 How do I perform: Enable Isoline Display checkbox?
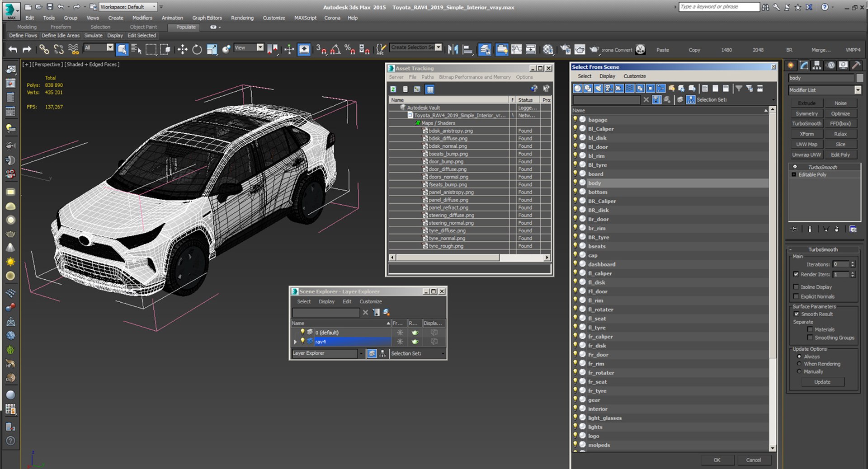[796, 287]
